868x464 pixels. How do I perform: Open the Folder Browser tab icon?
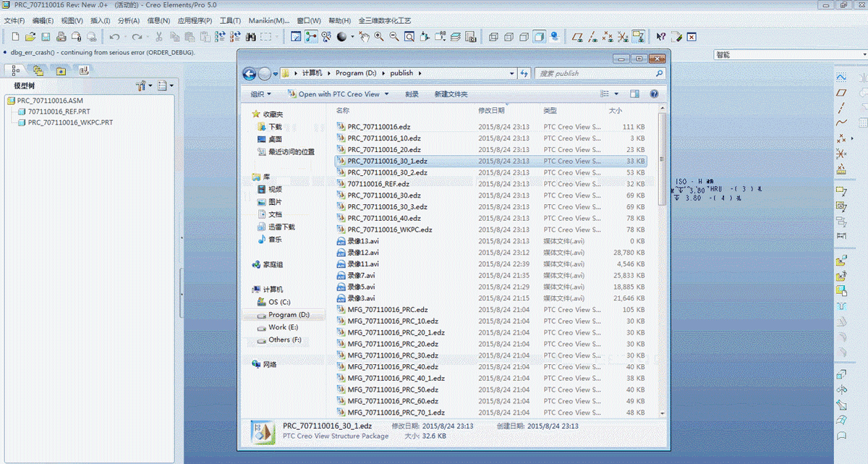38,69
